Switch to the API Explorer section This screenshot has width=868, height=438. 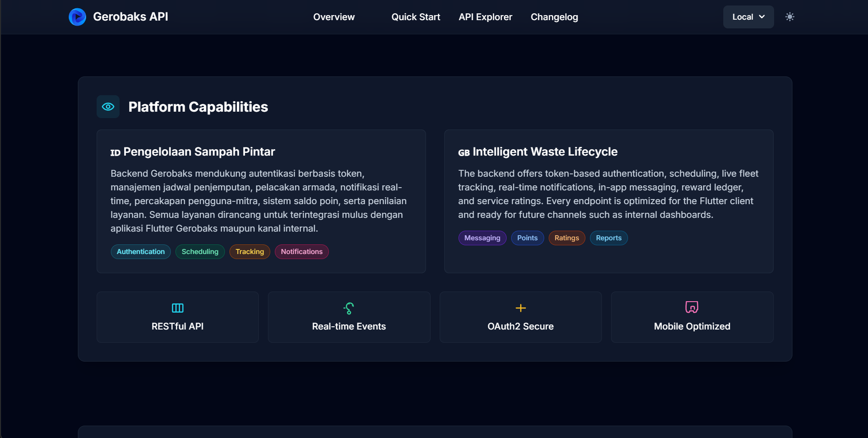pos(485,17)
